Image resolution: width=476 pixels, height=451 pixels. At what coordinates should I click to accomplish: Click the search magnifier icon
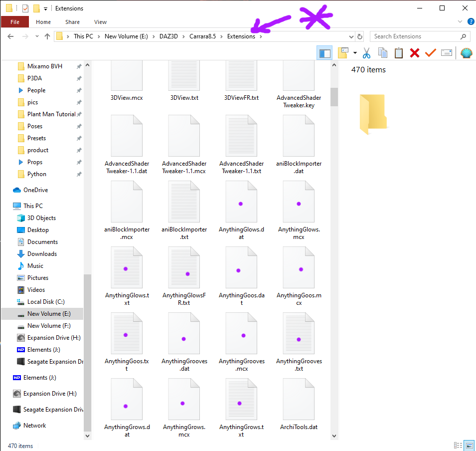tap(463, 36)
